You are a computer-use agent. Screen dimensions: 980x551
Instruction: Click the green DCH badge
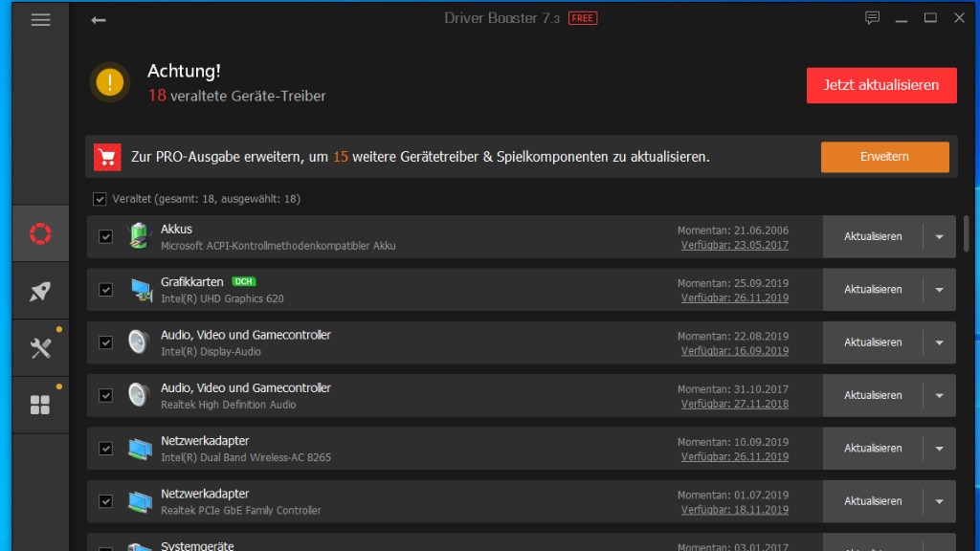244,282
